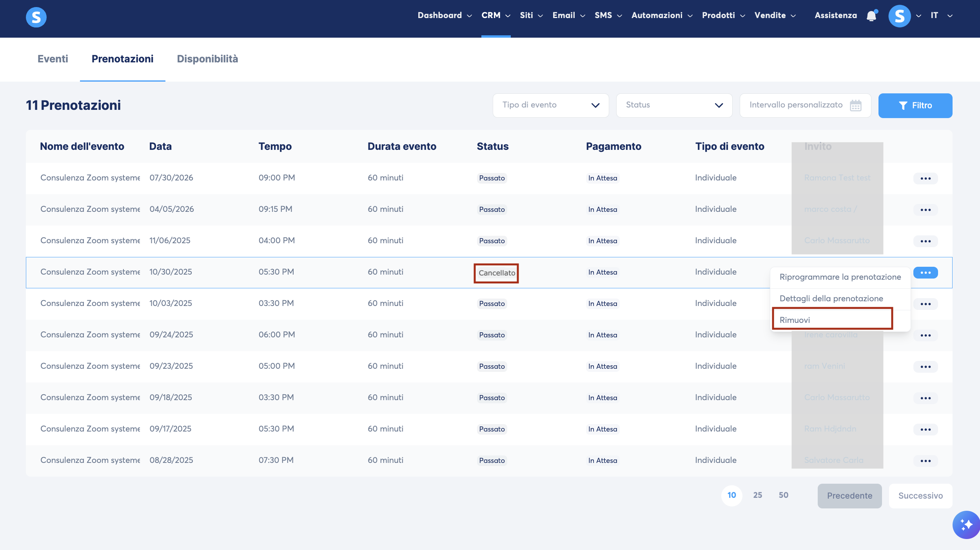The height and width of the screenshot is (550, 980).
Task: Open the IT language selector
Action: pos(942,15)
